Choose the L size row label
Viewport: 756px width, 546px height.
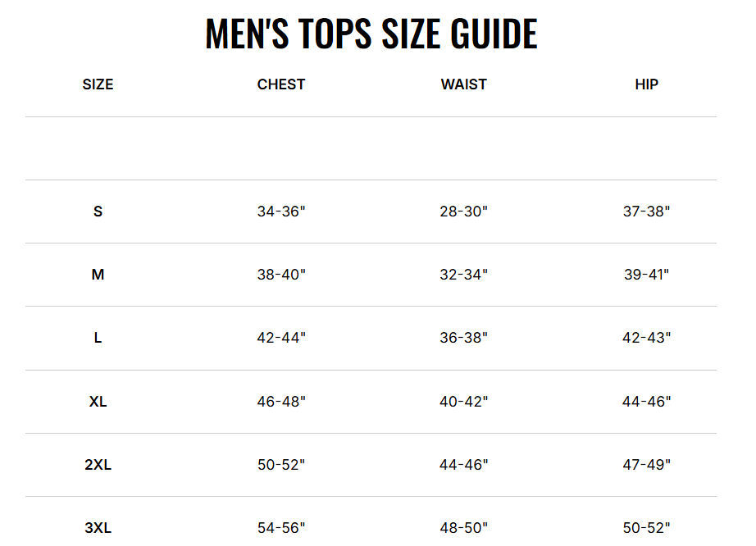tap(98, 338)
